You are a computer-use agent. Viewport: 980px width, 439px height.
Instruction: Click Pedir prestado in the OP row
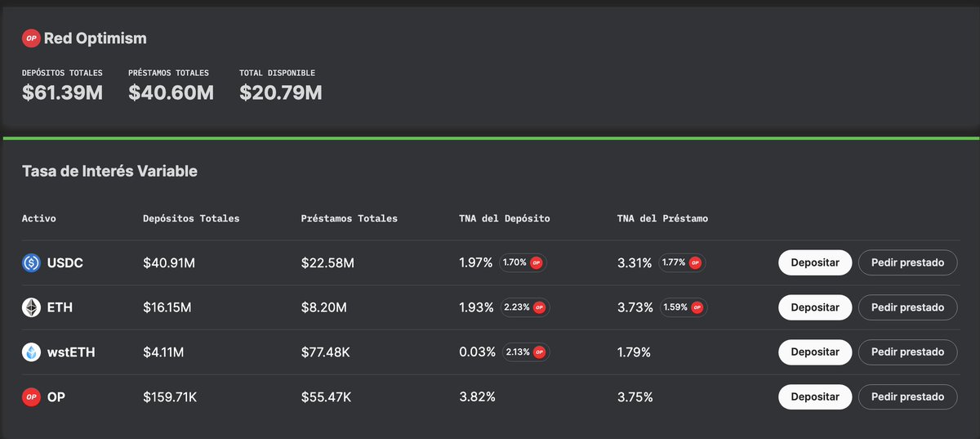coord(907,397)
